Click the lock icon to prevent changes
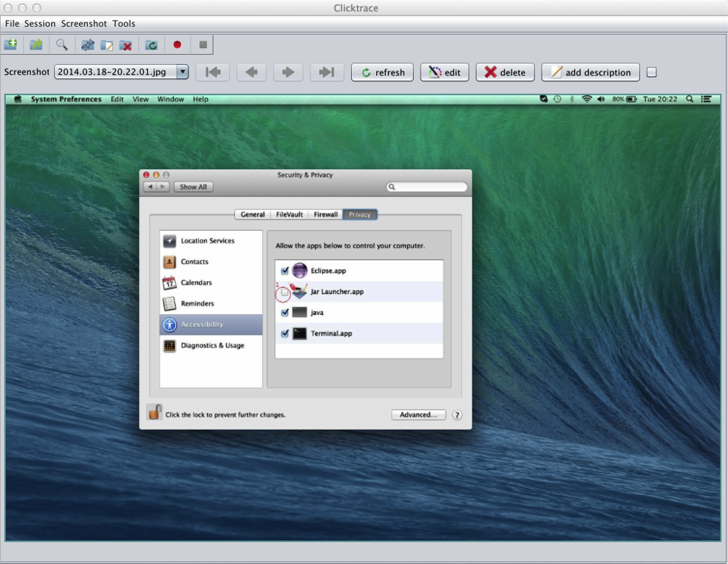The width and height of the screenshot is (728, 564). (154, 412)
